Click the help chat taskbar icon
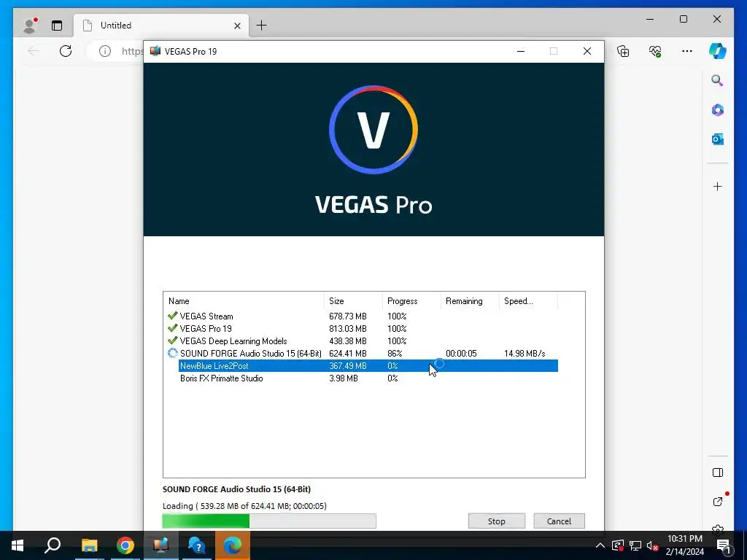747x560 pixels. tap(197, 545)
